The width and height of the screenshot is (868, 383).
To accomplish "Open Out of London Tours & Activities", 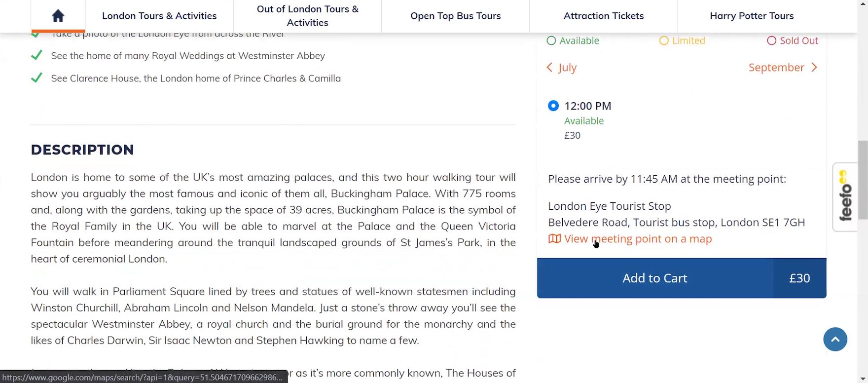I will pyautogui.click(x=307, y=16).
